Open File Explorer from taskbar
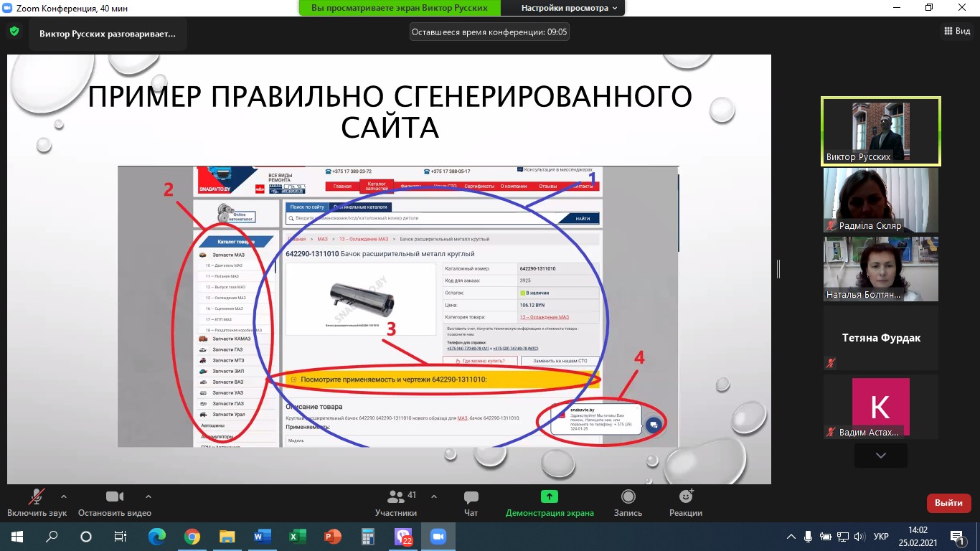The image size is (980, 551). (227, 536)
